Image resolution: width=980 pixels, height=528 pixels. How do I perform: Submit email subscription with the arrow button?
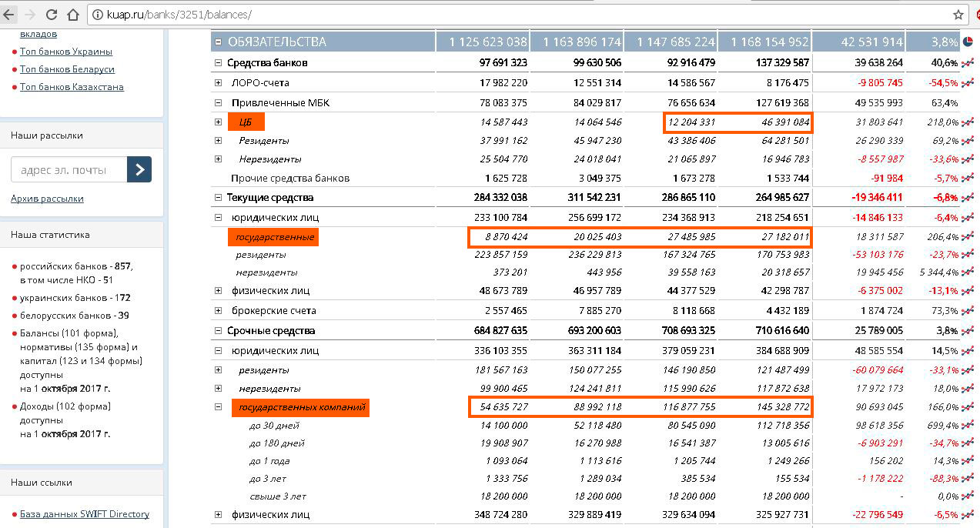(x=139, y=169)
